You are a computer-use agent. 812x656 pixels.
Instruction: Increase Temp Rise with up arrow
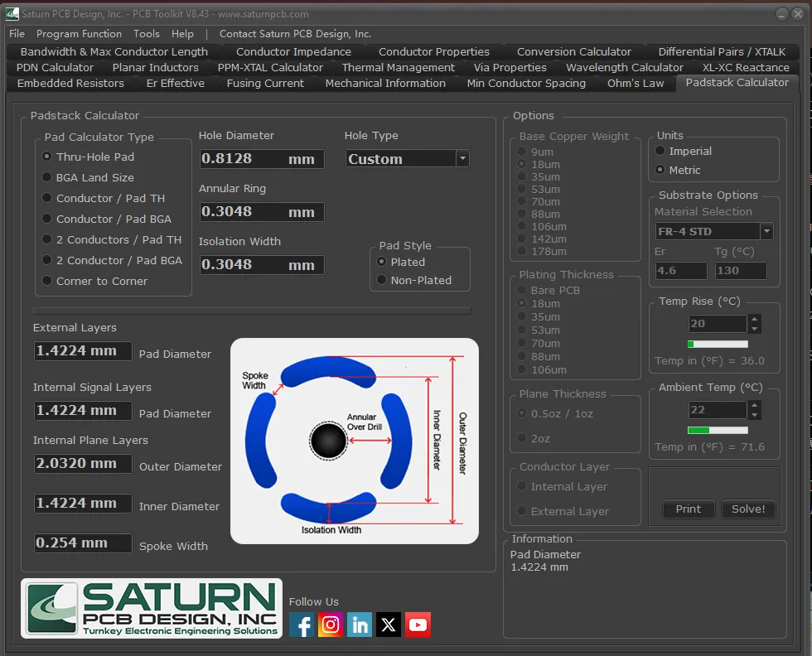(755, 319)
